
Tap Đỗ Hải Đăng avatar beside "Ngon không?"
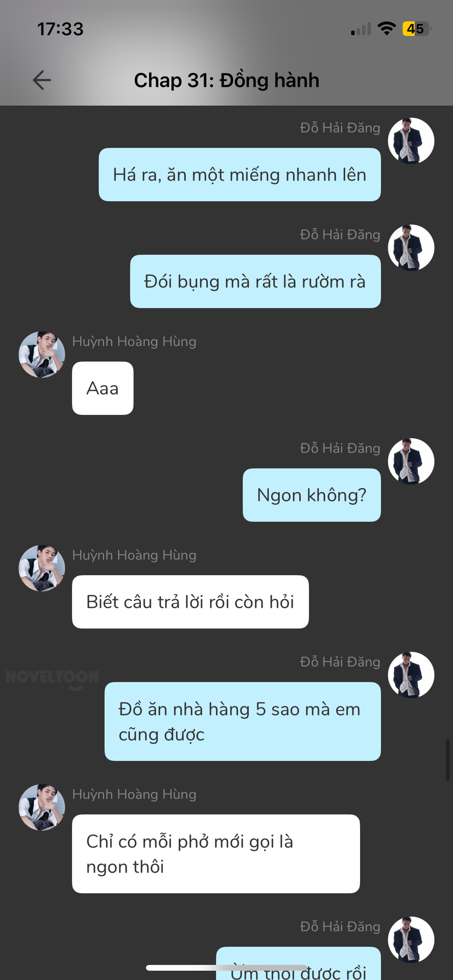pos(411,461)
